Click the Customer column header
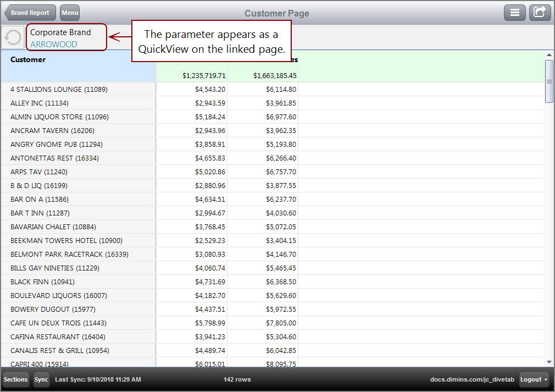 click(x=27, y=59)
